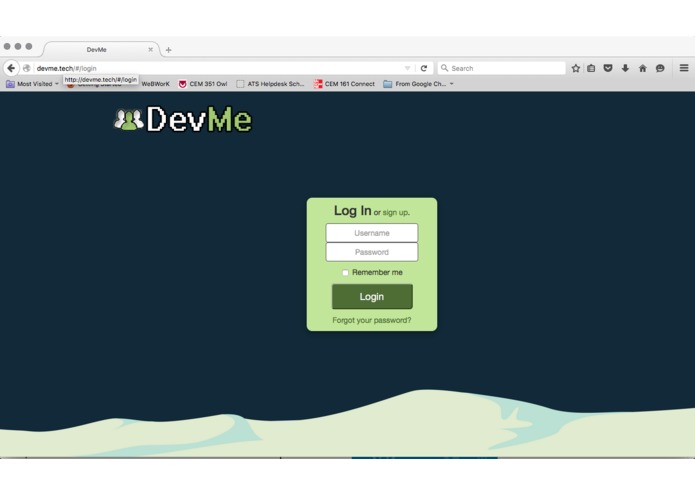This screenshot has width=695, height=494.
Task: Open Forgot your password? link
Action: [371, 320]
